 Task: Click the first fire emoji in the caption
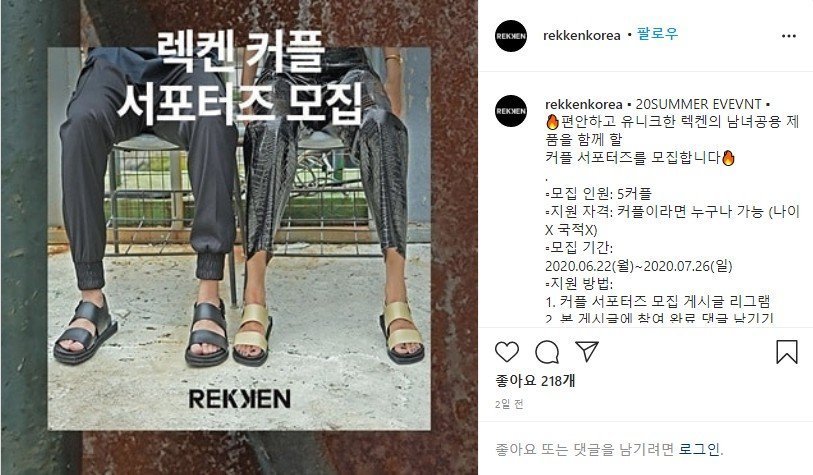click(552, 122)
